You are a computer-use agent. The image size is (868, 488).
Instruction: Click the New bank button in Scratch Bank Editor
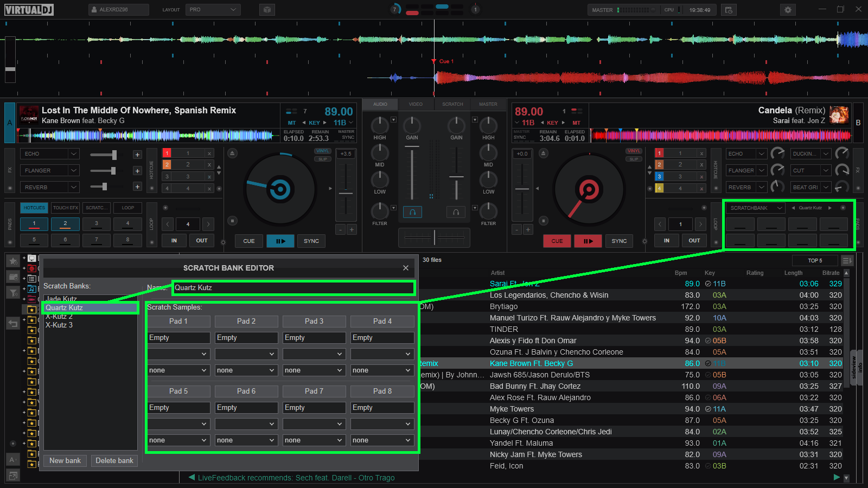click(x=65, y=460)
